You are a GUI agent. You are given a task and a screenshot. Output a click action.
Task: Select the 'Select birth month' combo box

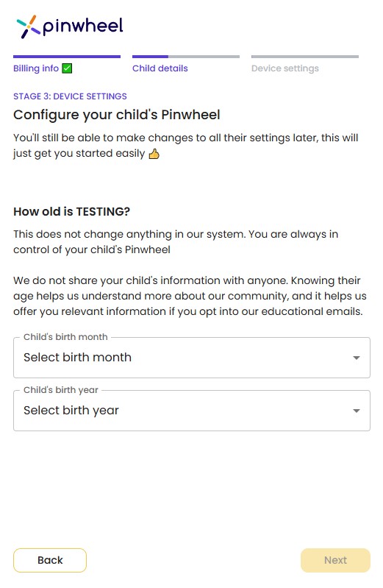point(192,358)
